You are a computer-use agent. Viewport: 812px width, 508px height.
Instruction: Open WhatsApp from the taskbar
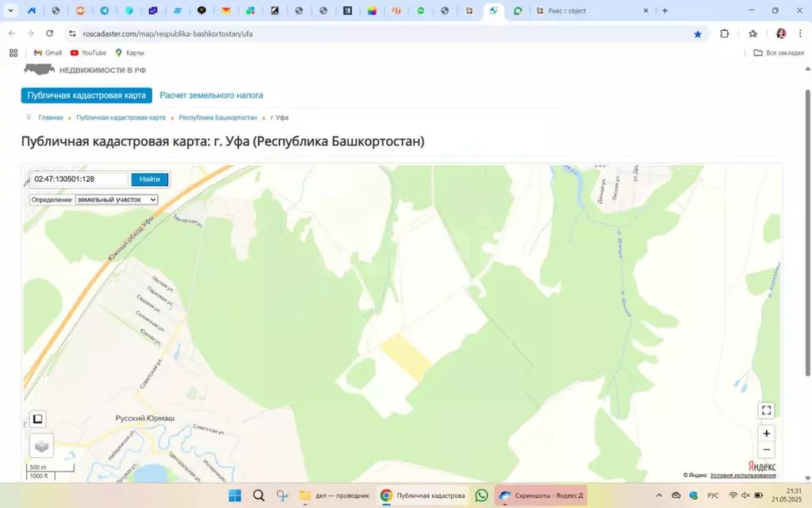481,495
